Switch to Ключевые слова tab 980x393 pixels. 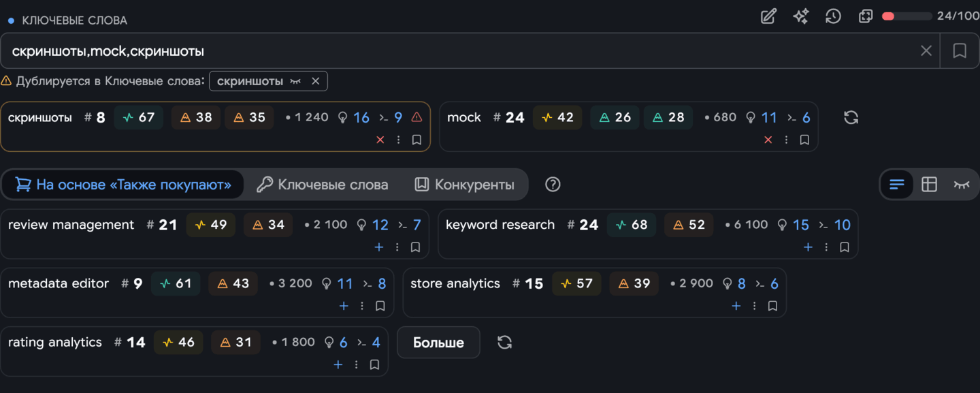322,185
